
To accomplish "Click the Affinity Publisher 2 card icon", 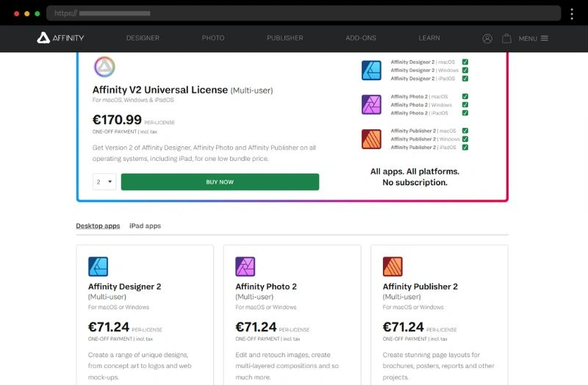I will click(x=392, y=267).
